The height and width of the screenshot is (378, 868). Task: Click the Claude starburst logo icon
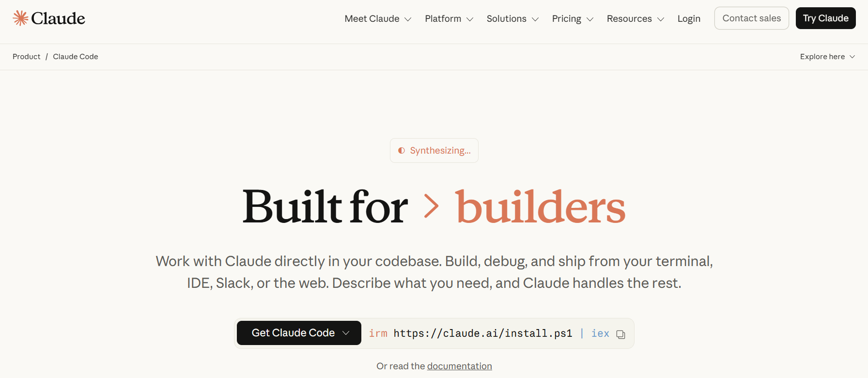(20, 18)
